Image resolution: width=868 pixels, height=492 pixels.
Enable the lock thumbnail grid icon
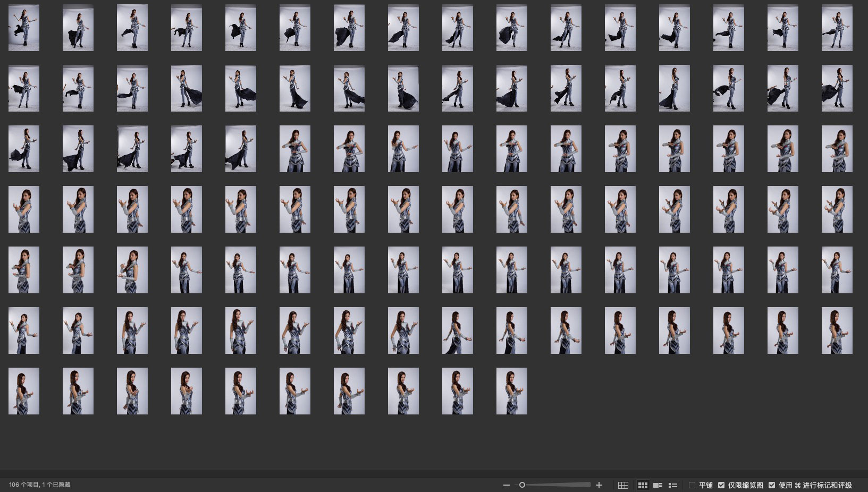(x=623, y=485)
